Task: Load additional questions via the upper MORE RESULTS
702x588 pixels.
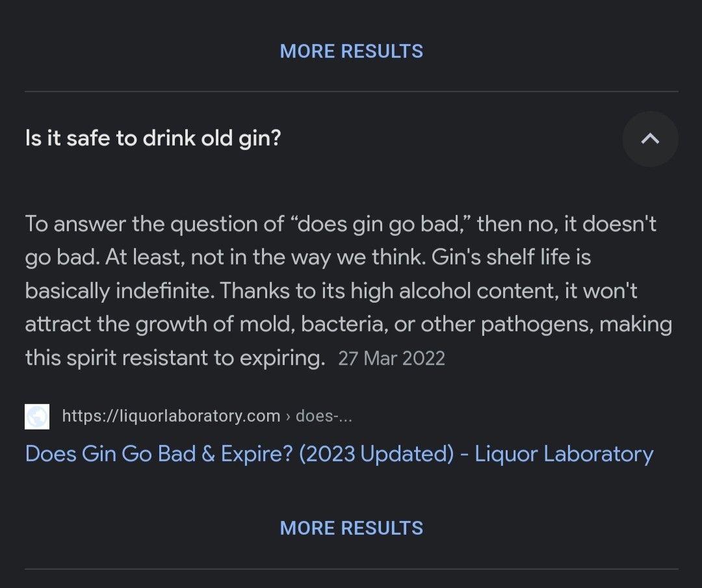Action: tap(351, 51)
